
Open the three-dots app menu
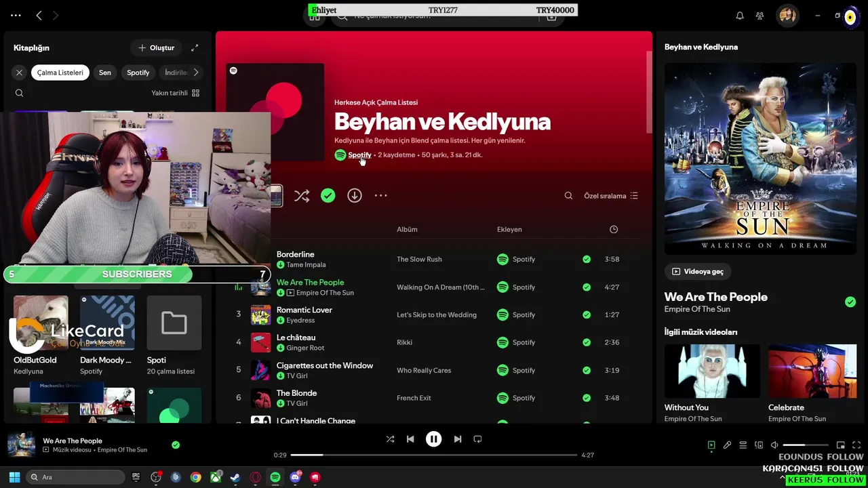[x=16, y=15]
